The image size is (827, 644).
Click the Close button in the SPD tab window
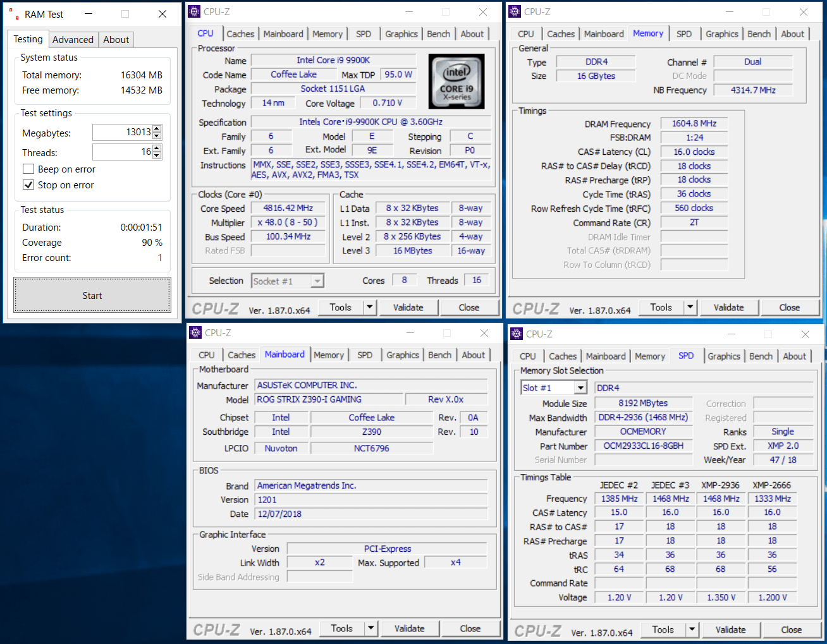coord(791,630)
